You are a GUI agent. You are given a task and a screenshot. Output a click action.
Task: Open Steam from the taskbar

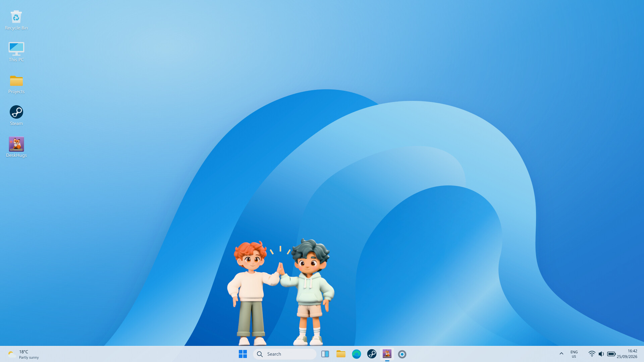[x=372, y=354]
